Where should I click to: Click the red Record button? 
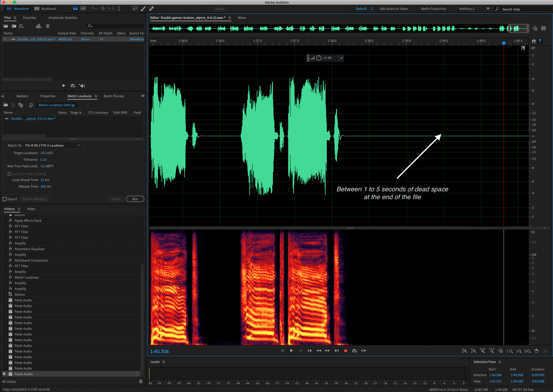click(x=346, y=351)
